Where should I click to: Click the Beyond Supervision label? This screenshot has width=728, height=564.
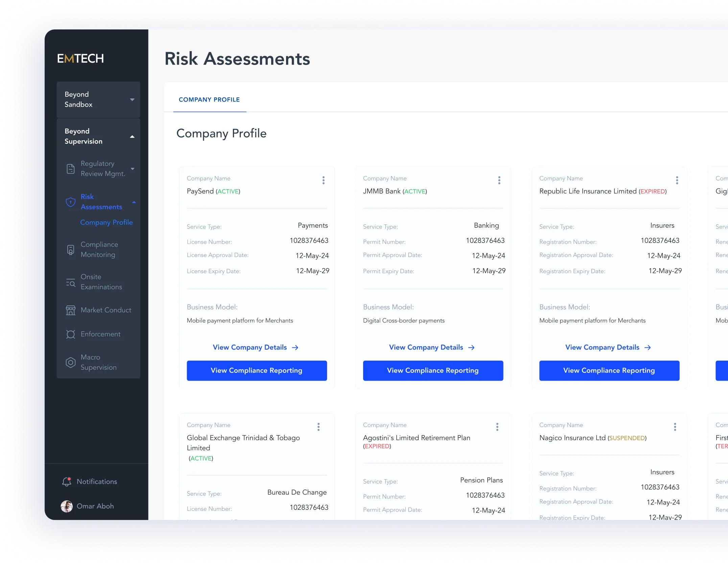tap(83, 136)
